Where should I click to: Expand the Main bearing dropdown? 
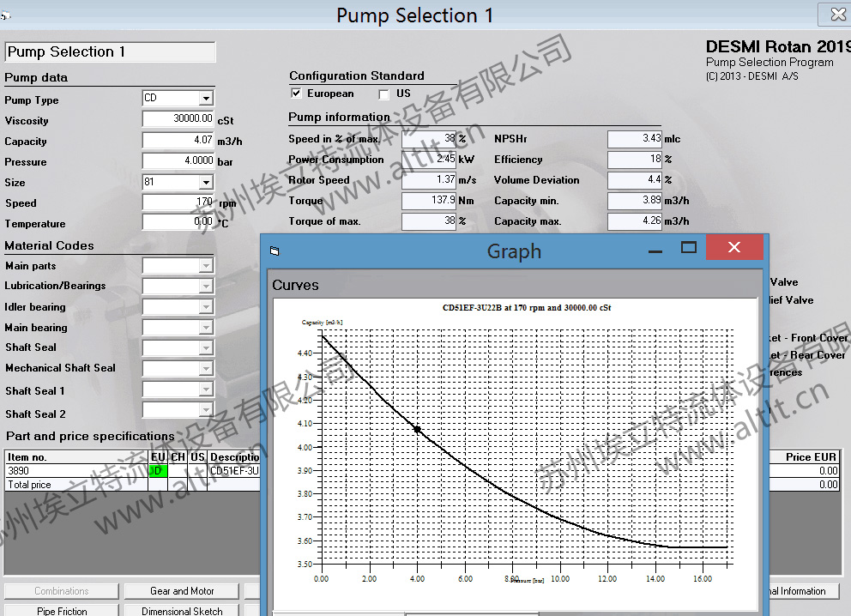(x=206, y=328)
